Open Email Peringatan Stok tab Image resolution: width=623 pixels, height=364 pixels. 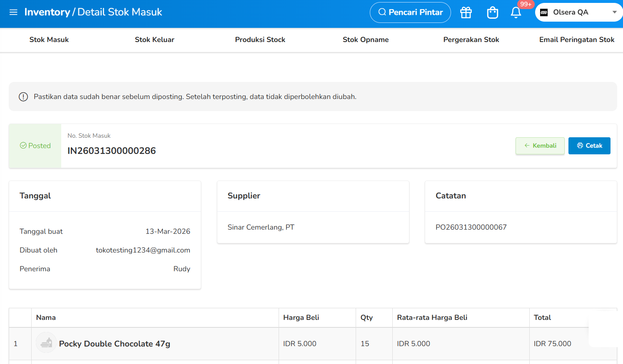coord(577,40)
